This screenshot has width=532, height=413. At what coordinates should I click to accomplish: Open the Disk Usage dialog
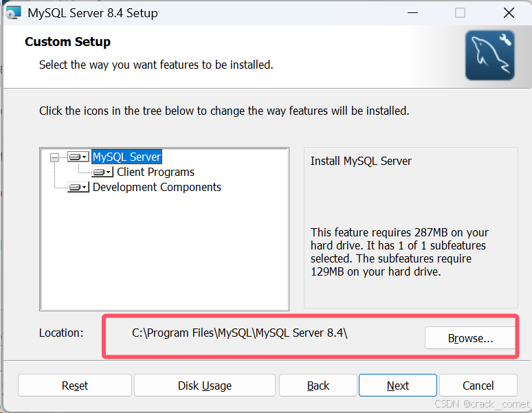[x=205, y=386]
